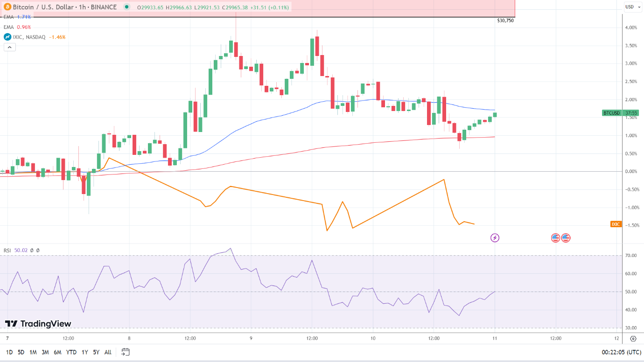
Task: Click the open value O29933.65
Action: [150, 7]
